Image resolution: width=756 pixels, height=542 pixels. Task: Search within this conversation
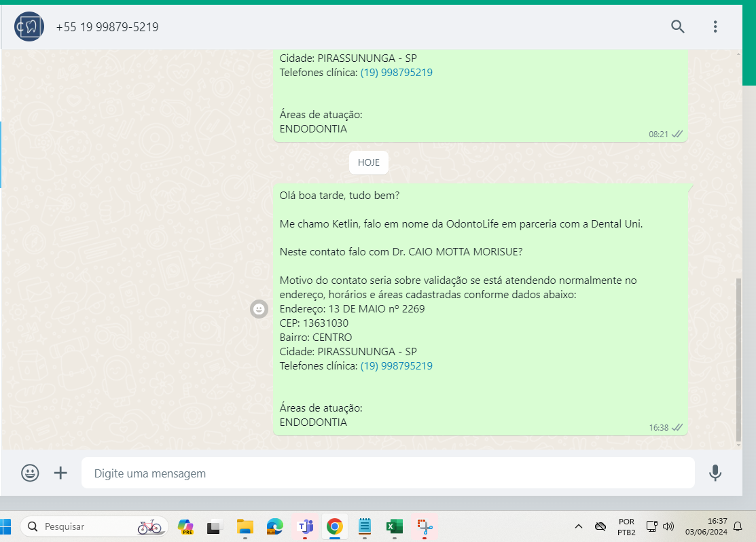coord(677,26)
